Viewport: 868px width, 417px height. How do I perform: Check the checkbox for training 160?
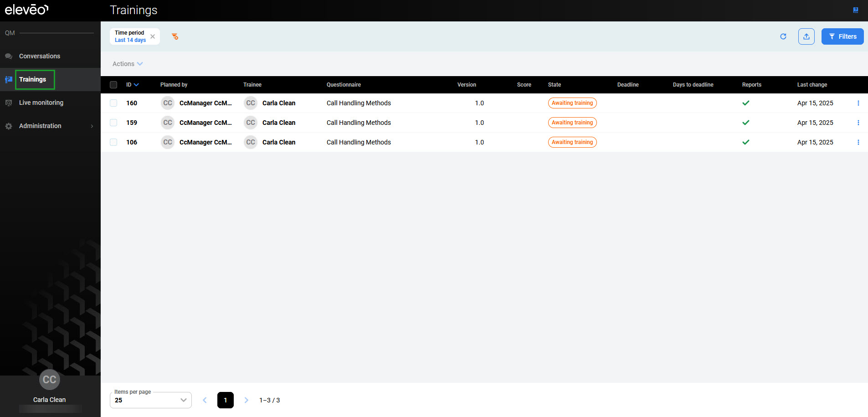[113, 103]
